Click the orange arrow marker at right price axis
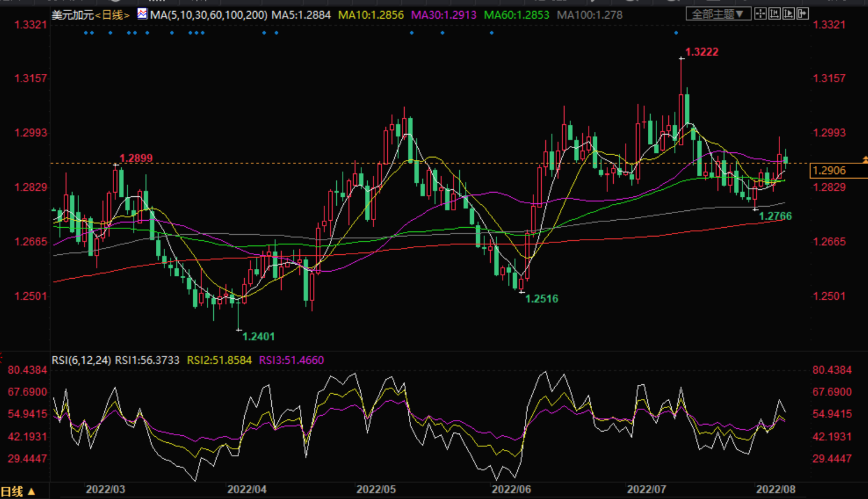The width and height of the screenshot is (868, 499). coord(864,160)
